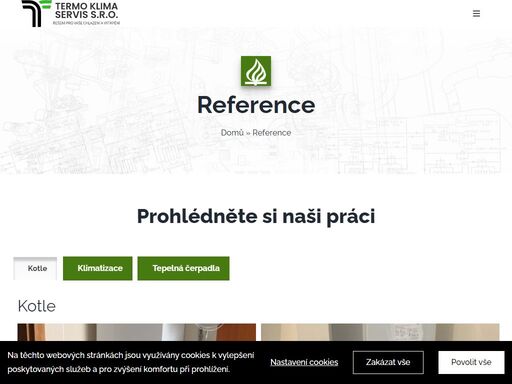Click the Termo Klima Servis logo
Viewport: 512px width, 384px height.
click(x=70, y=13)
